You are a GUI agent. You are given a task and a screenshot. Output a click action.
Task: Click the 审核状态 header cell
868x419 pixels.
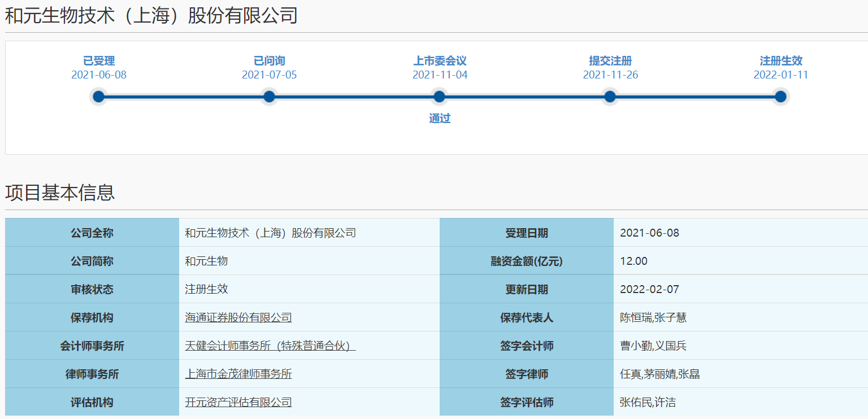(x=92, y=289)
